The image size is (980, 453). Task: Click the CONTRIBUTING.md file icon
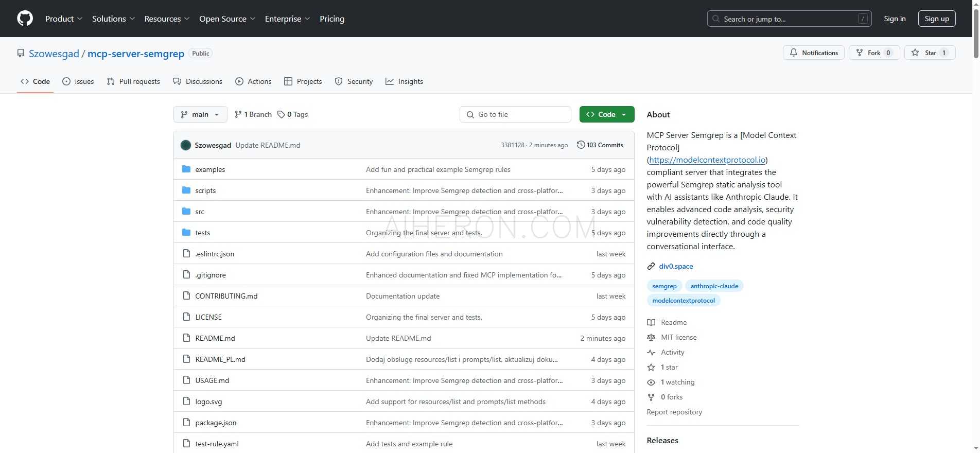coord(186,295)
